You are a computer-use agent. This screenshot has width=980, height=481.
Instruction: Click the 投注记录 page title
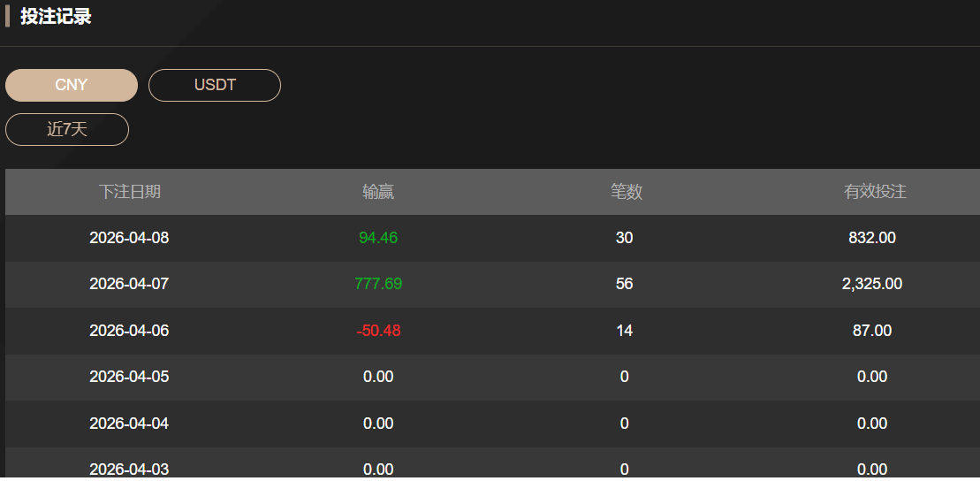click(x=56, y=17)
